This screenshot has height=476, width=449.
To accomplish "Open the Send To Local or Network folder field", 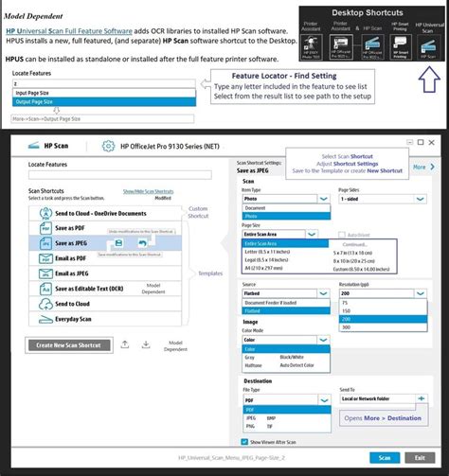I will point(378,398).
